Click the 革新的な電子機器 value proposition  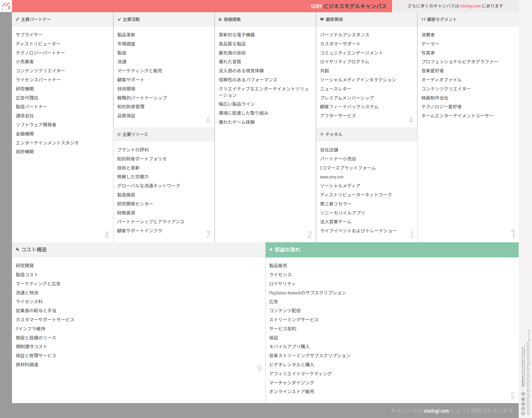(x=237, y=35)
